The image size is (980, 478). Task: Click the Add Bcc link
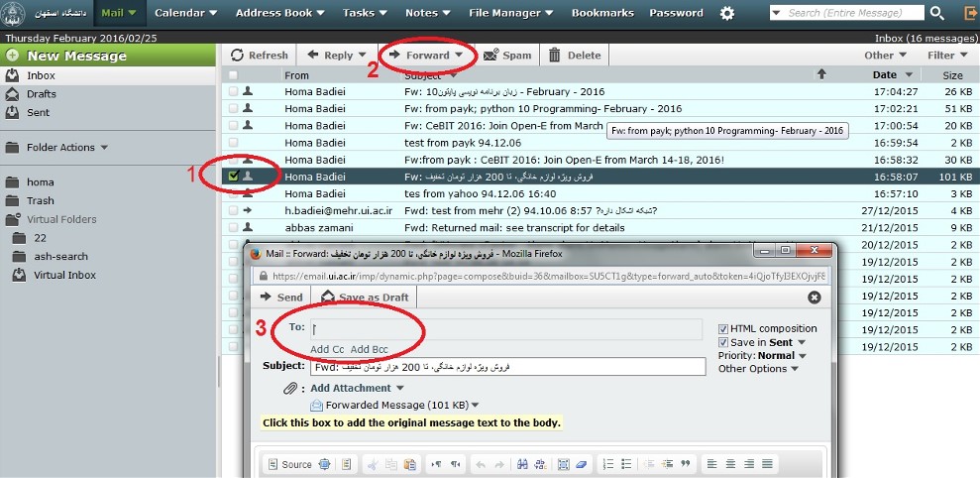tap(369, 349)
